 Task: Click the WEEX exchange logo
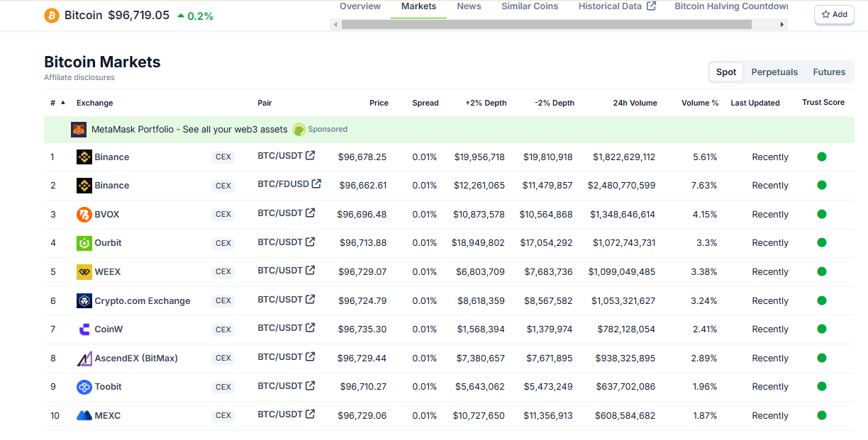[84, 271]
